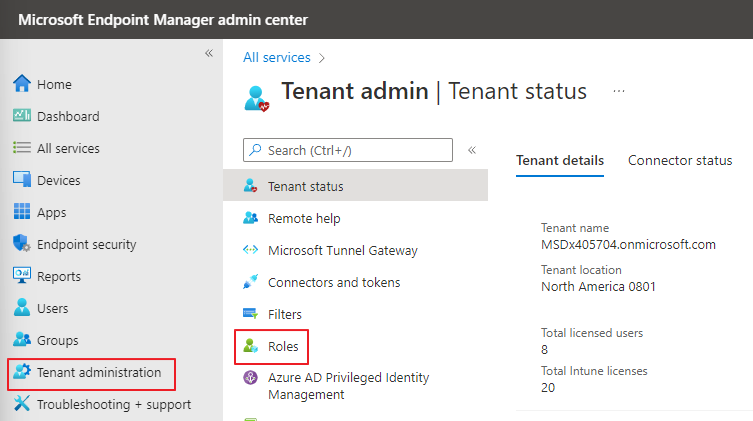Click the Troubleshooting + support wrench icon
Image resolution: width=753 pixels, height=421 pixels.
click(22, 403)
